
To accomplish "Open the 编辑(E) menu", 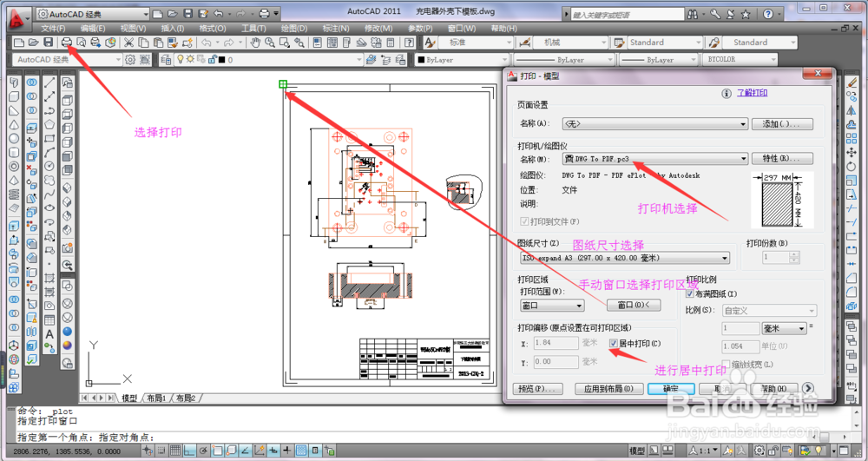I will coord(93,29).
